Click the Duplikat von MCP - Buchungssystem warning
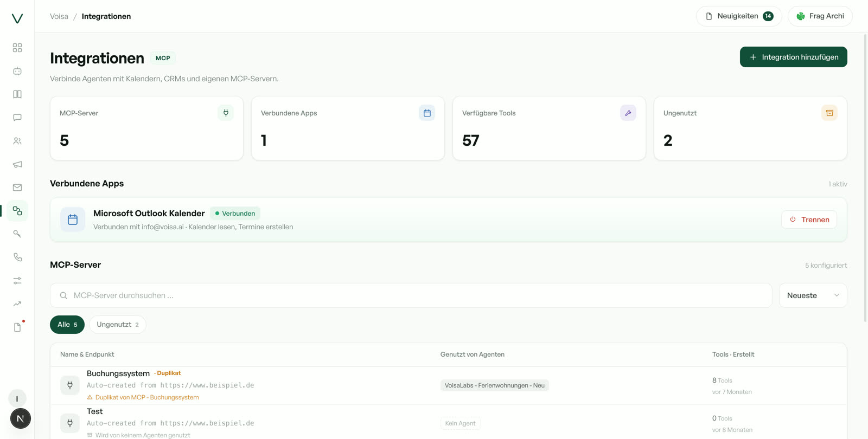Viewport: 868px width, 439px height. pos(143,397)
